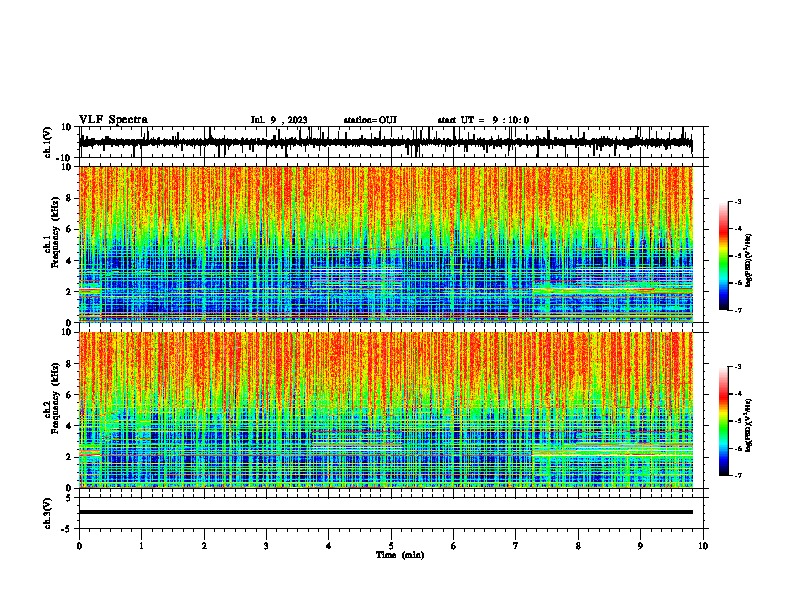Click the ch.2 colorbar log(PSD) label
Image resolution: width=792 pixels, height=612 pixels.
pos(749,425)
